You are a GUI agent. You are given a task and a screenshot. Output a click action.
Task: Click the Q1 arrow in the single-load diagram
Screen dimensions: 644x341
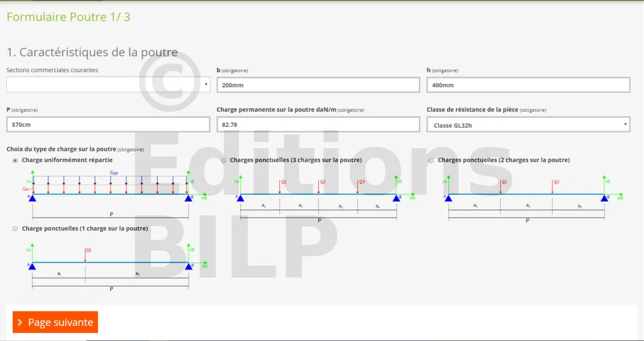tap(85, 254)
